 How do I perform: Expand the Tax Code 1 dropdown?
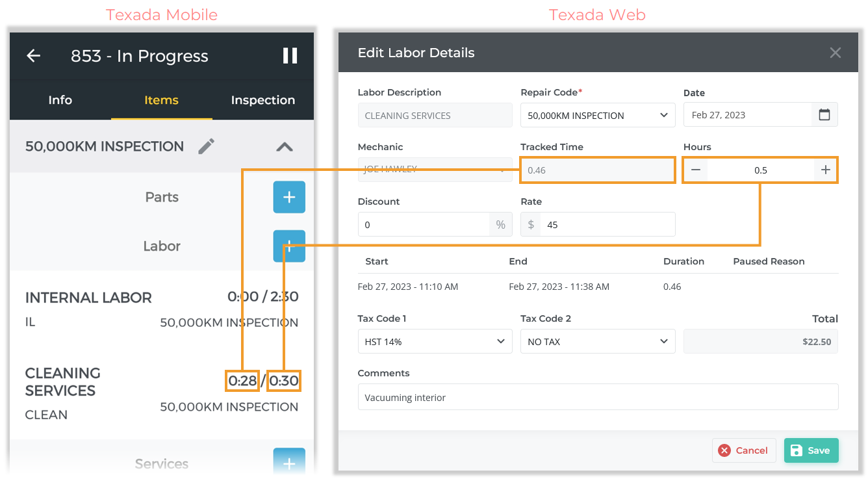(435, 342)
